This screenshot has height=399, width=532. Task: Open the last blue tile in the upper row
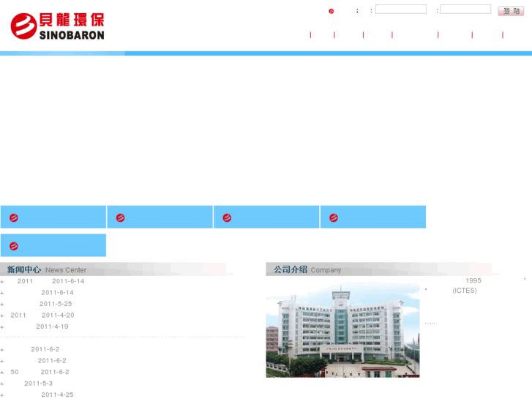[373, 217]
